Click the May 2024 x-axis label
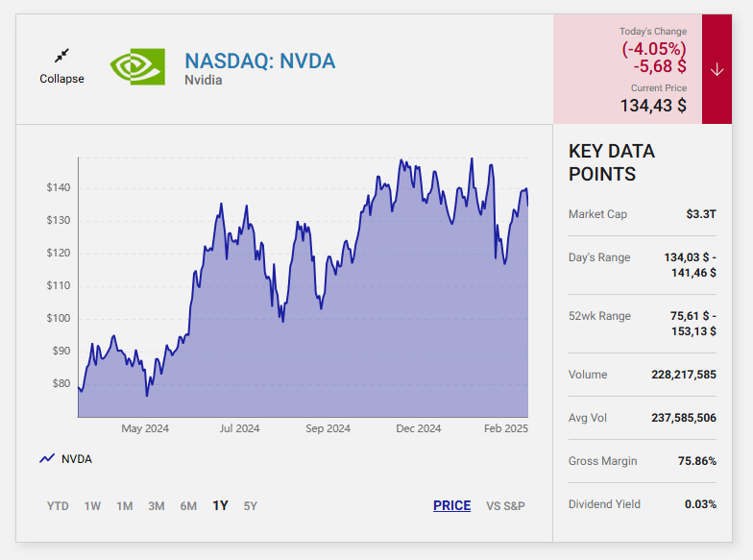The height and width of the screenshot is (560, 753). click(x=145, y=428)
